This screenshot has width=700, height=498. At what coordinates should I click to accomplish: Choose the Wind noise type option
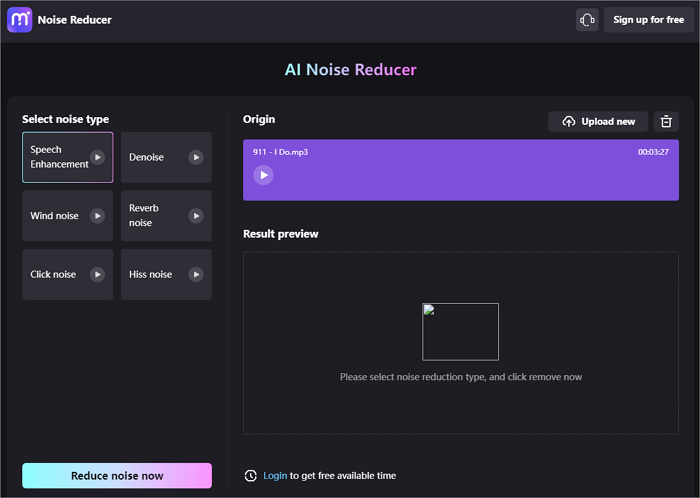point(55,216)
